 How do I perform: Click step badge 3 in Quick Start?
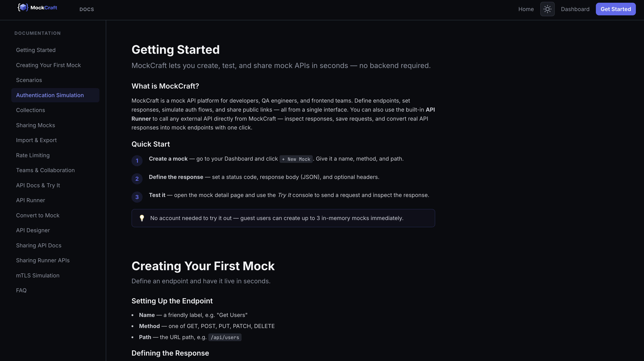click(137, 197)
